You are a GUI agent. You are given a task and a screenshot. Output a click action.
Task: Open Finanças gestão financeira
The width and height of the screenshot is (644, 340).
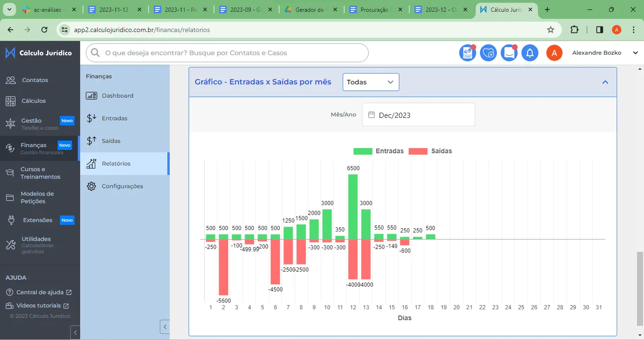click(40, 149)
